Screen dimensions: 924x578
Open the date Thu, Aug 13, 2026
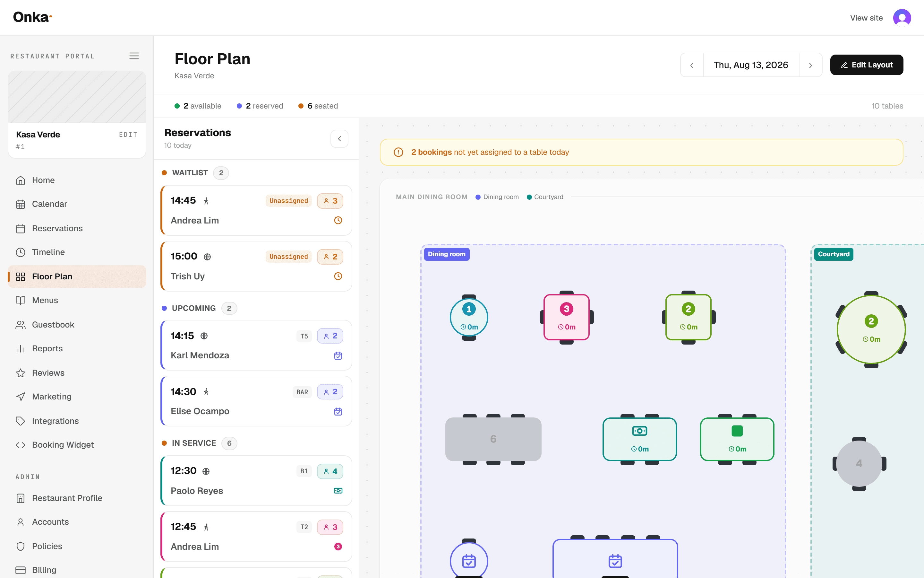click(751, 65)
